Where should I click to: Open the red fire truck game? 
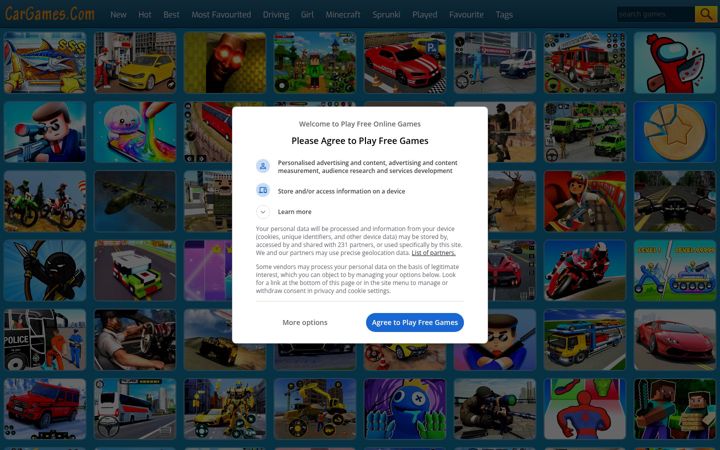click(x=585, y=62)
